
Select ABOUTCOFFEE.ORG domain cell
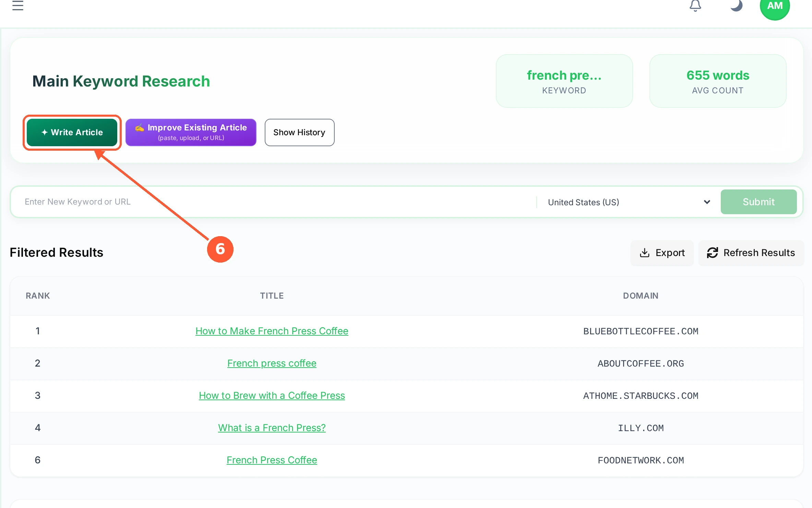pos(641,363)
